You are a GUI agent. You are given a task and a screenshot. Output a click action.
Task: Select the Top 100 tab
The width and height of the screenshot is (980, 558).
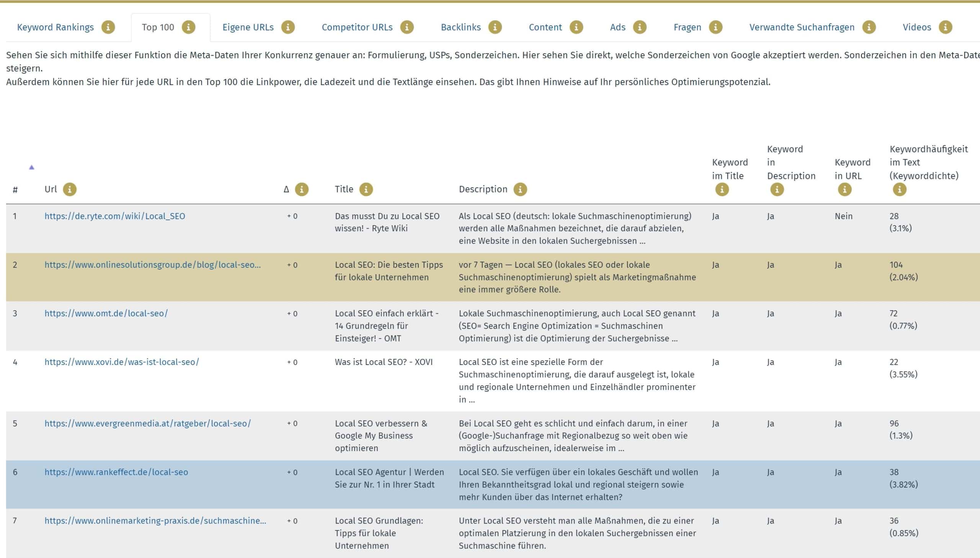(158, 27)
